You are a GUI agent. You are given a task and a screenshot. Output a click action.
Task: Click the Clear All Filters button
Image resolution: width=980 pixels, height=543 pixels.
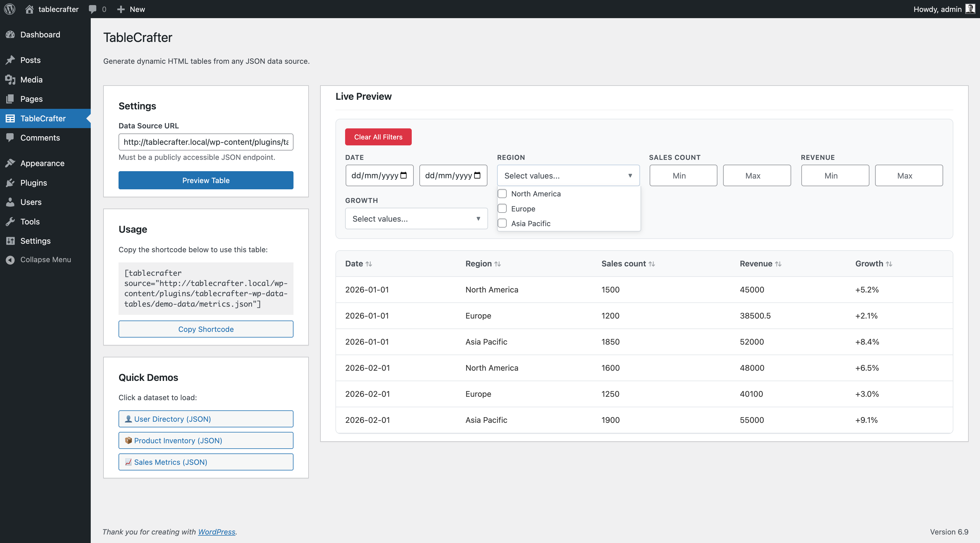378,137
